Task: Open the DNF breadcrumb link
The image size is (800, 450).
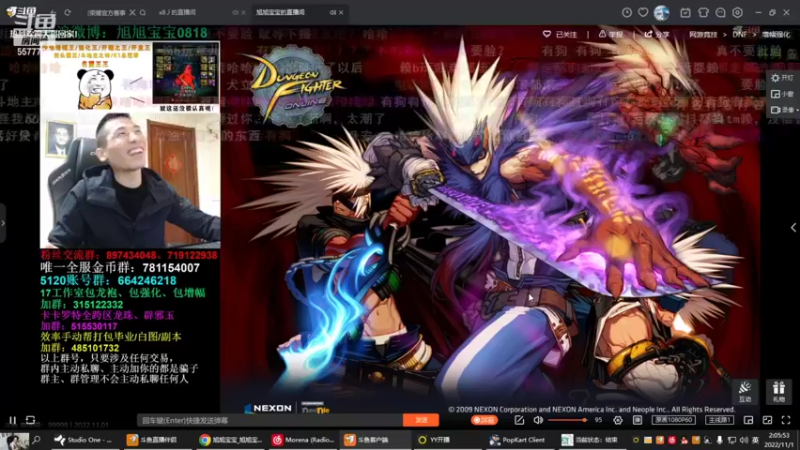Action: (739, 35)
